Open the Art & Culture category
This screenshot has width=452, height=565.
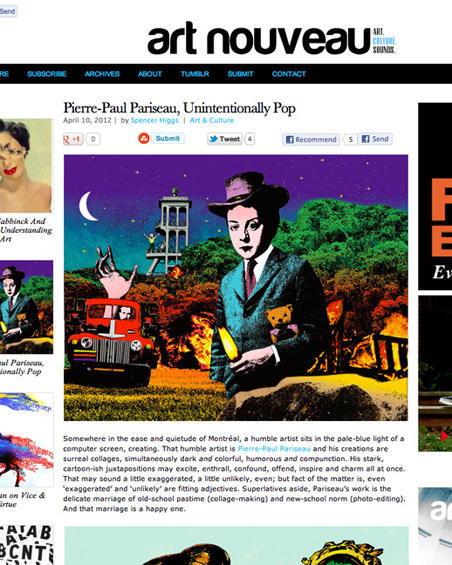tap(212, 120)
